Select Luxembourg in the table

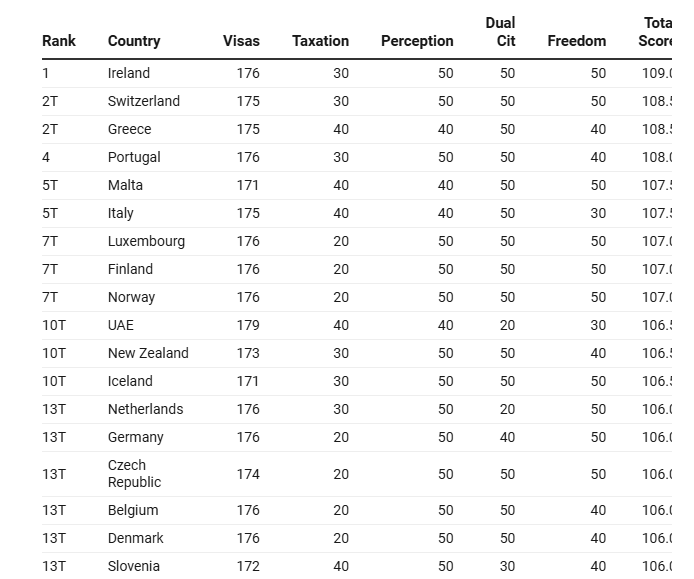pos(146,241)
